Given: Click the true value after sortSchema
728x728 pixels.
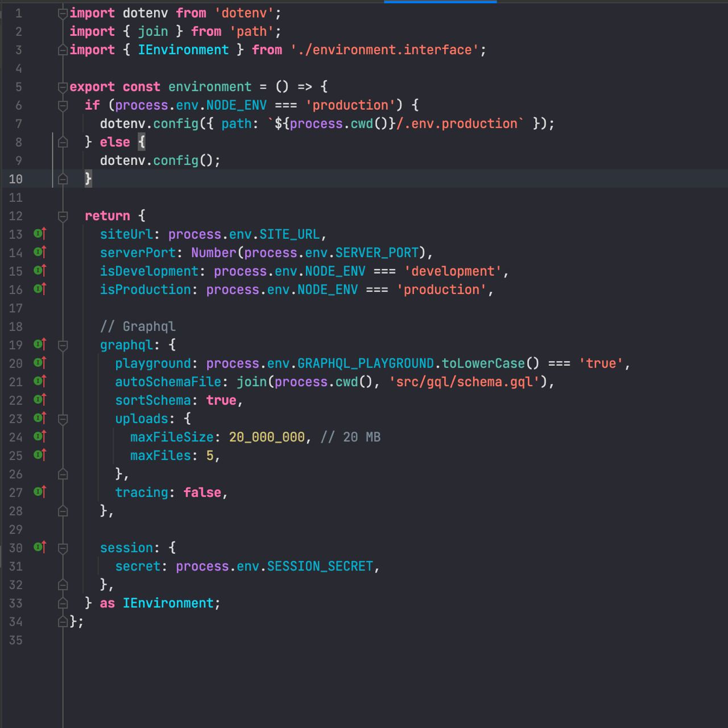Looking at the screenshot, I should 221,400.
